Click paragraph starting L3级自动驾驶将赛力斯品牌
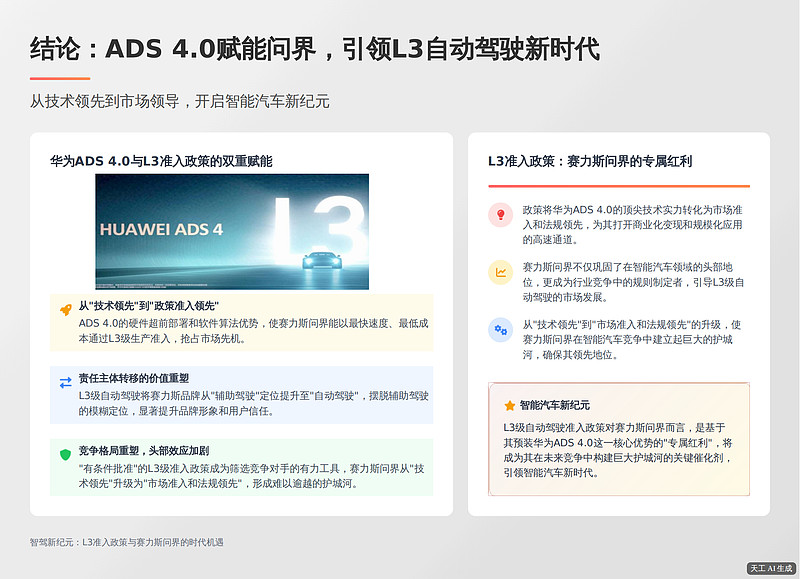 (254, 403)
